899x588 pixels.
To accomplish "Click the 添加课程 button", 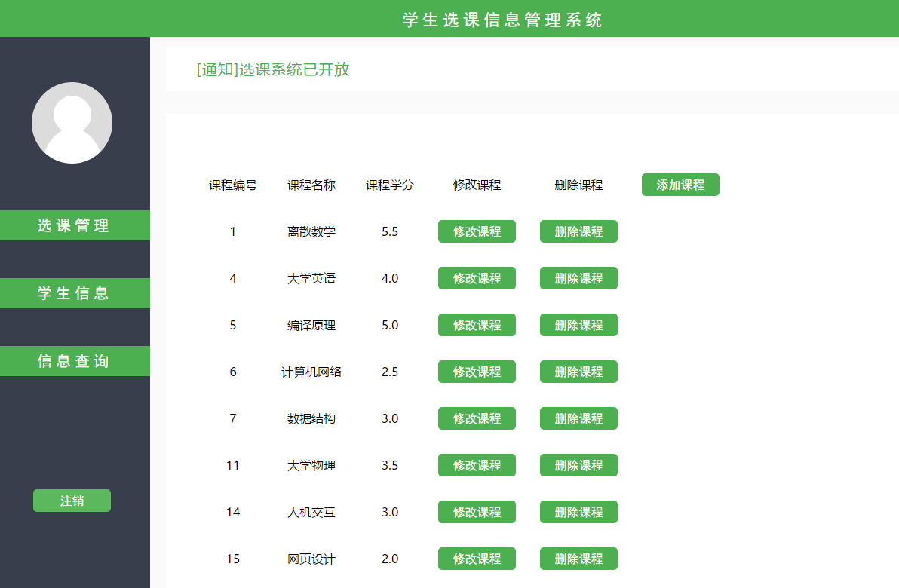I will point(680,185).
